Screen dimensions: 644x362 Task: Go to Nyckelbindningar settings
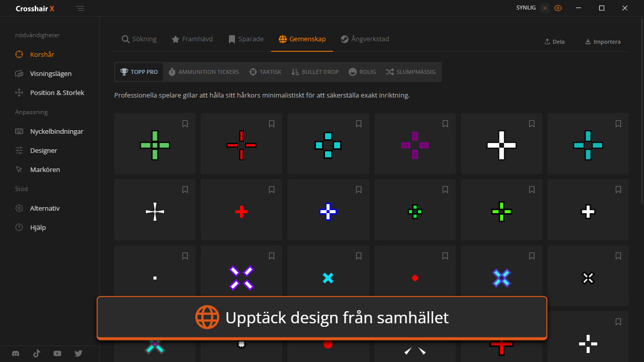pos(56,131)
